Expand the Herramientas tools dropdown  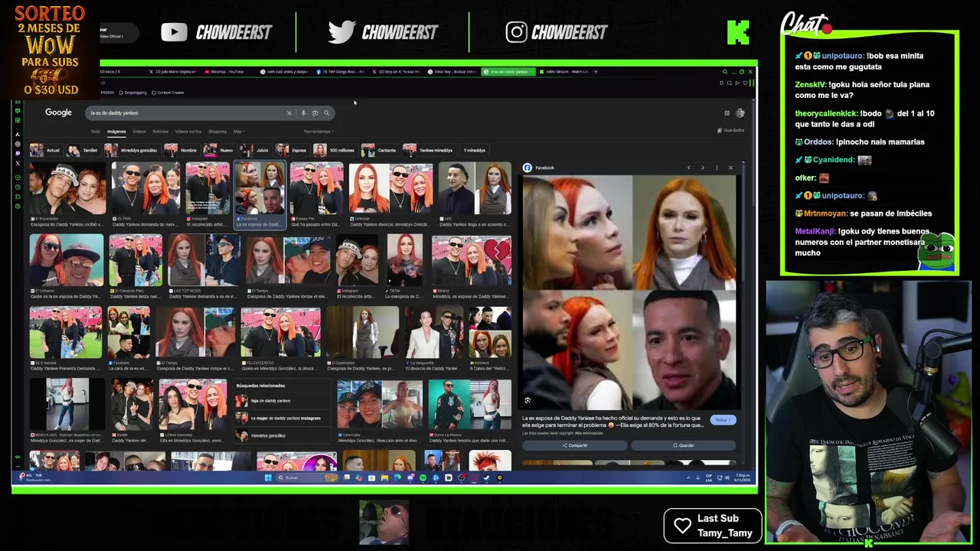tap(318, 132)
